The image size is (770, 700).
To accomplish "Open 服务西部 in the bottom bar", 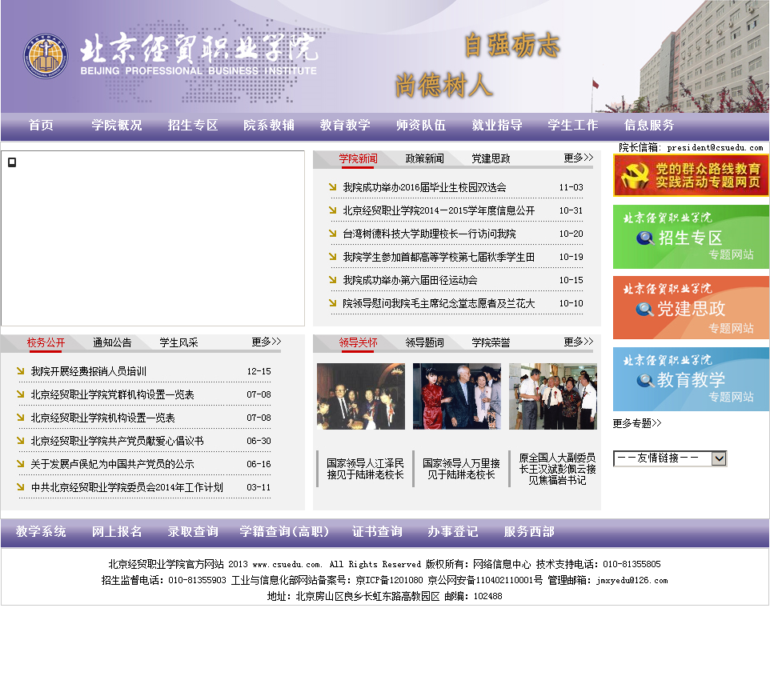I will point(529,532).
